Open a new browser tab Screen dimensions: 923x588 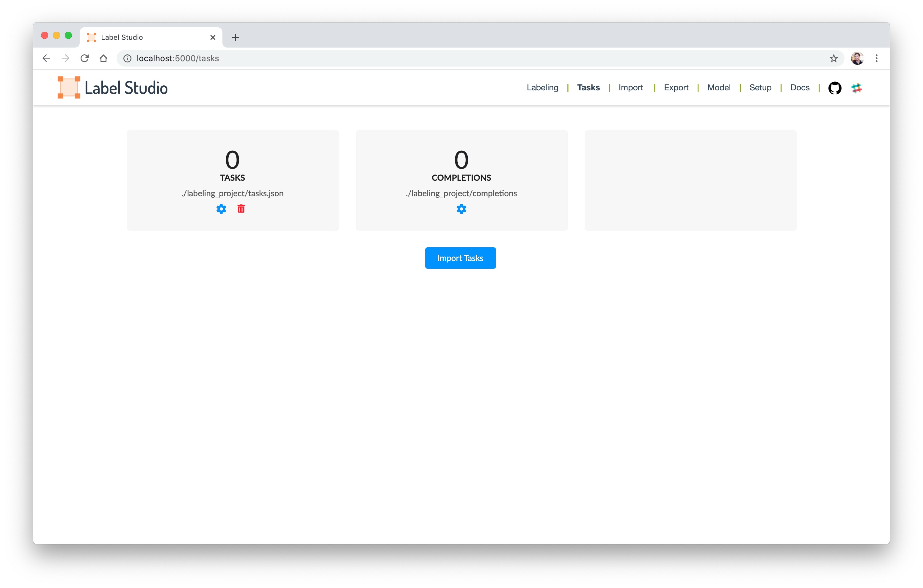pos(235,37)
